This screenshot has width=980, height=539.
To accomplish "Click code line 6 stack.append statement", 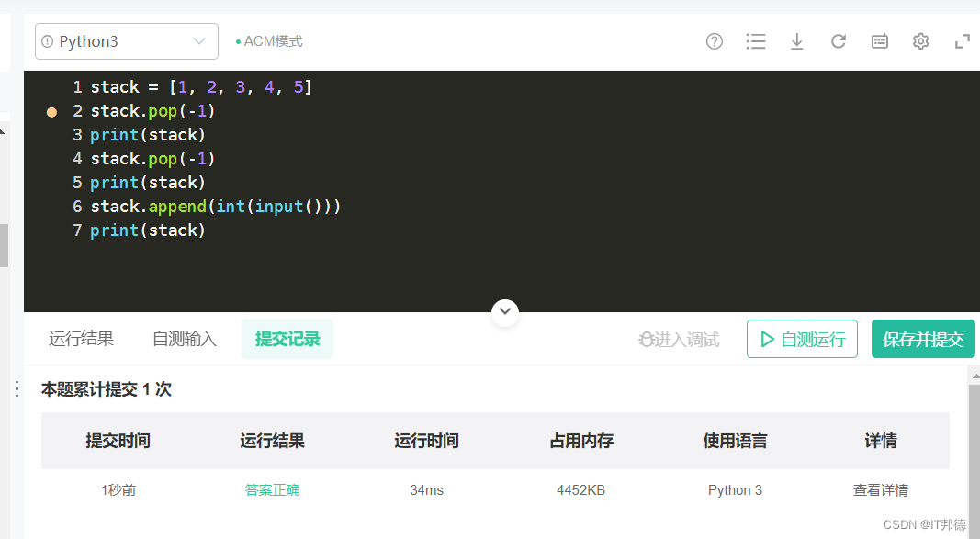I will coord(216,206).
